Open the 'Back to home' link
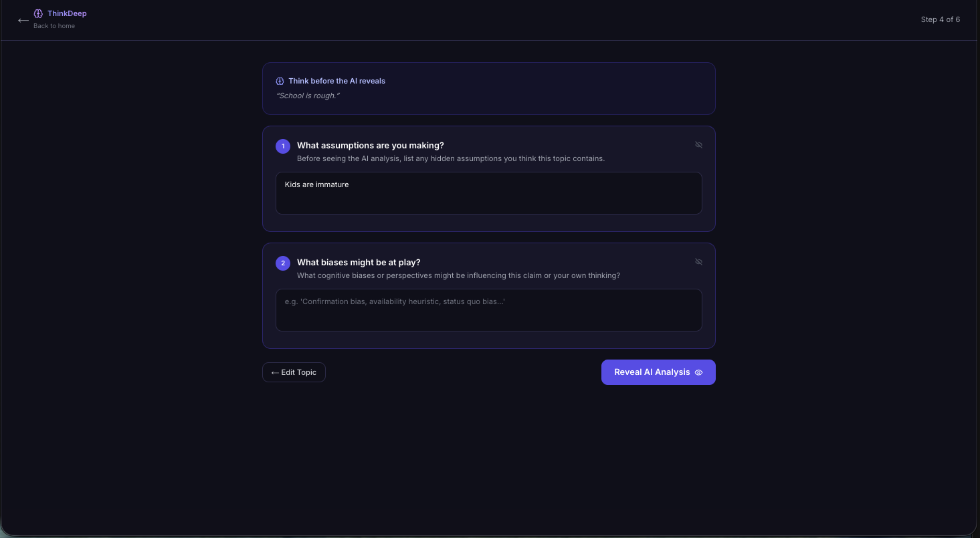This screenshot has height=538, width=980. 54,26
